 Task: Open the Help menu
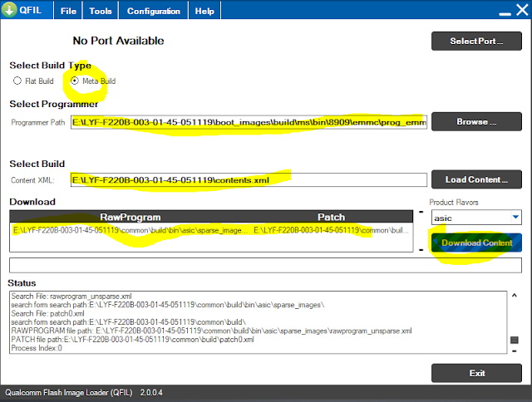[x=204, y=11]
